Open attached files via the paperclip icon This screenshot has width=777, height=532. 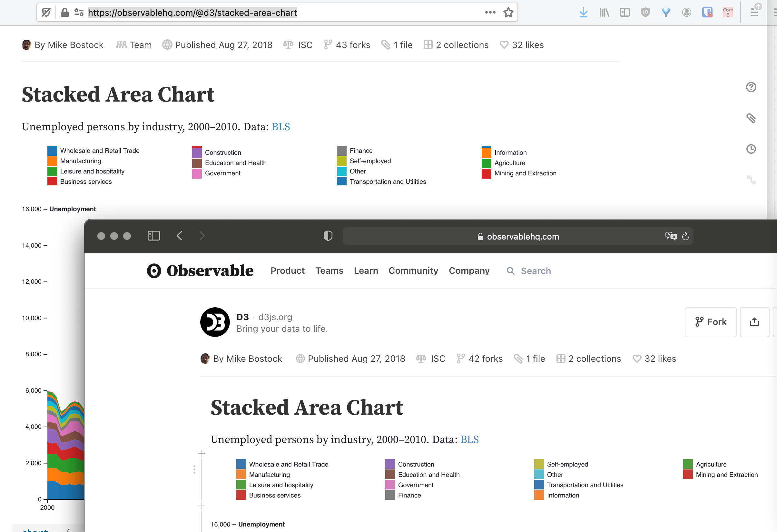(x=751, y=118)
